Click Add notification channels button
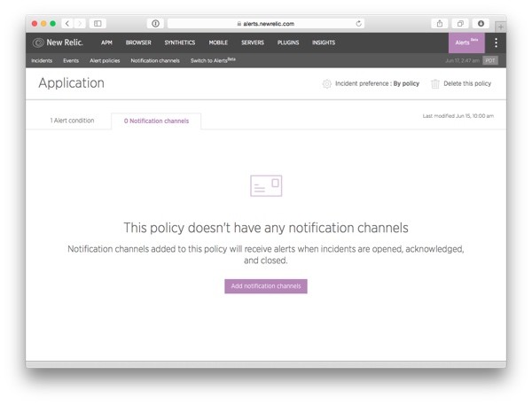The height and width of the screenshot is (405, 532). [266, 286]
